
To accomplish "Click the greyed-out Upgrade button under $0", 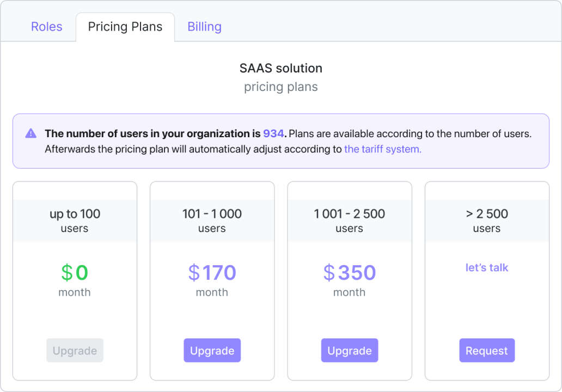I will click(x=75, y=351).
